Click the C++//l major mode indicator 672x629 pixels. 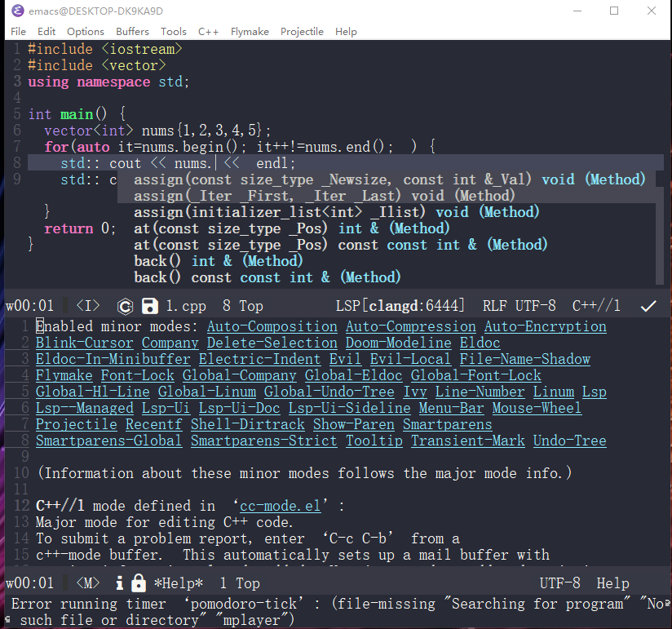point(596,306)
